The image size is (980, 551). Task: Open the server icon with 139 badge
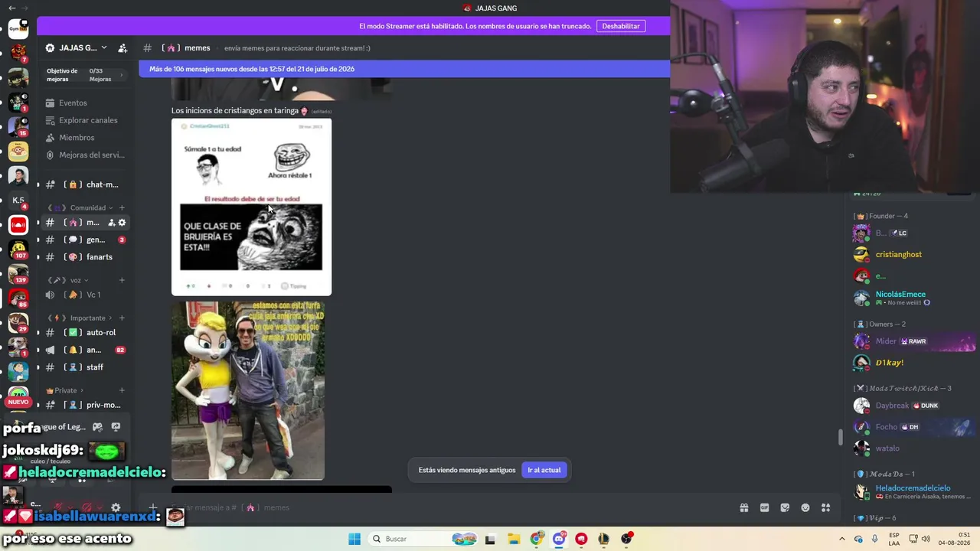[18, 273]
